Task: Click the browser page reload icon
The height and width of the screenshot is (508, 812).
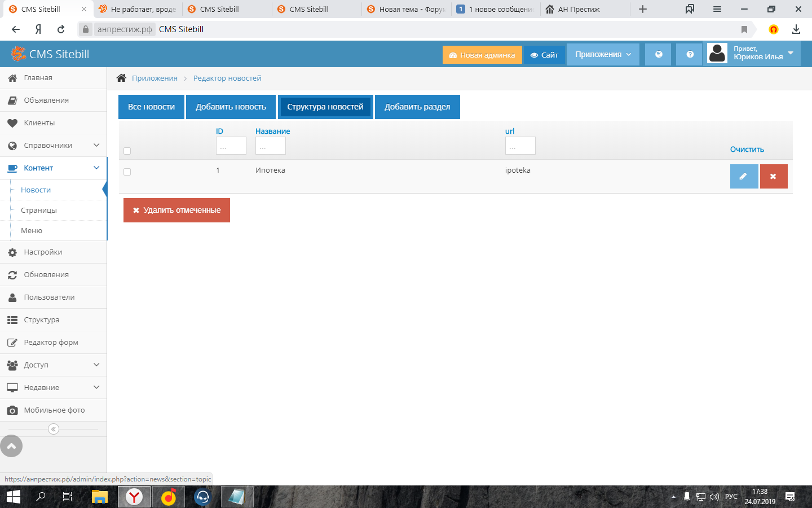Action: click(61, 29)
